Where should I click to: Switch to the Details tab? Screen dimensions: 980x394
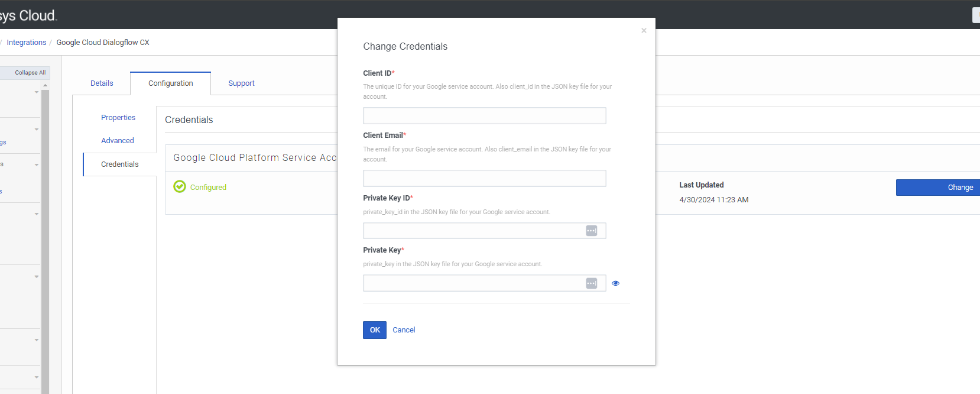(102, 83)
